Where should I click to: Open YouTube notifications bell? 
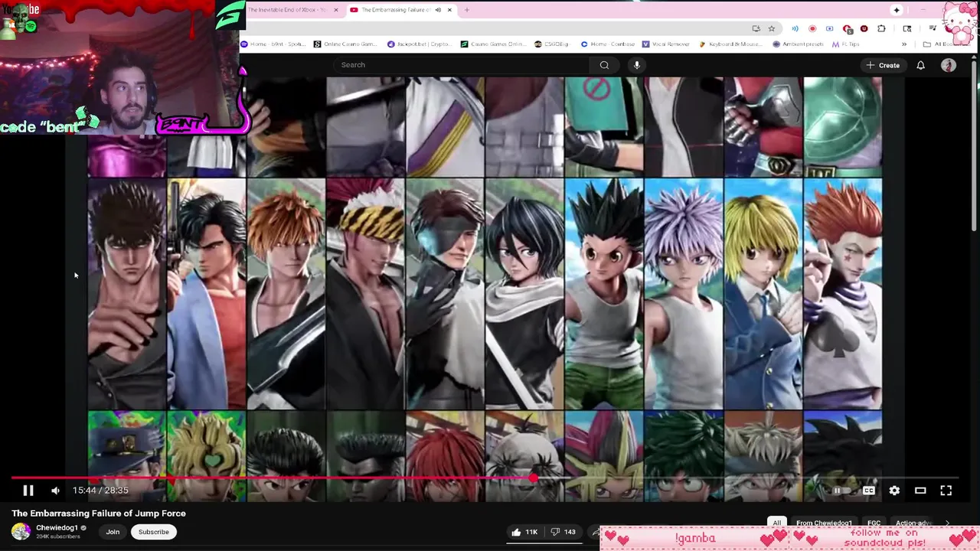920,65
